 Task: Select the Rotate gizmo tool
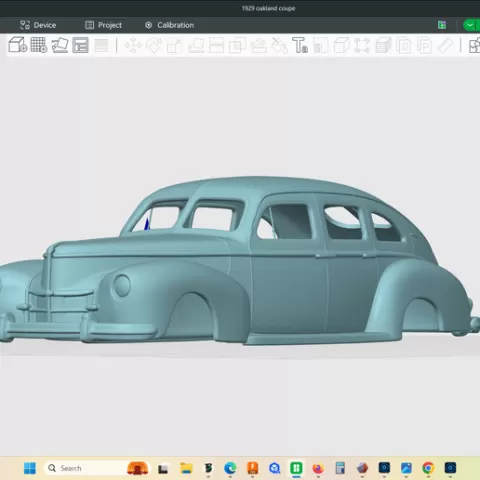154,45
